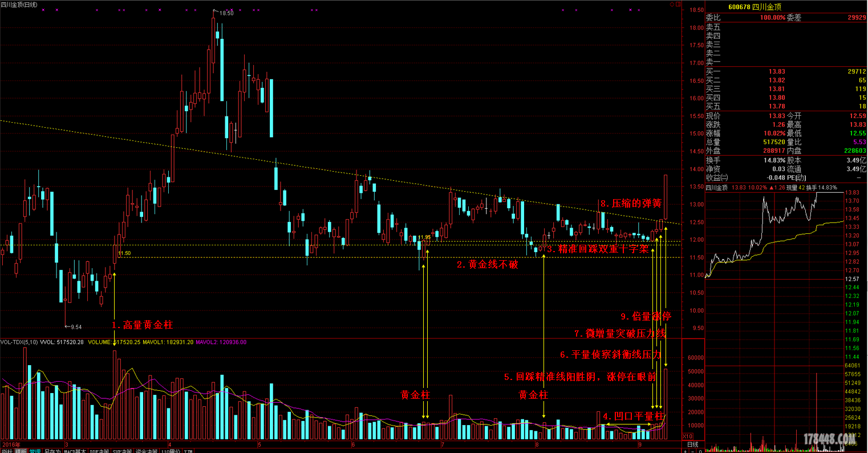Screen dimensions: 868x453
Task: Click the 流通 value 3.49亿
Action: coord(857,169)
